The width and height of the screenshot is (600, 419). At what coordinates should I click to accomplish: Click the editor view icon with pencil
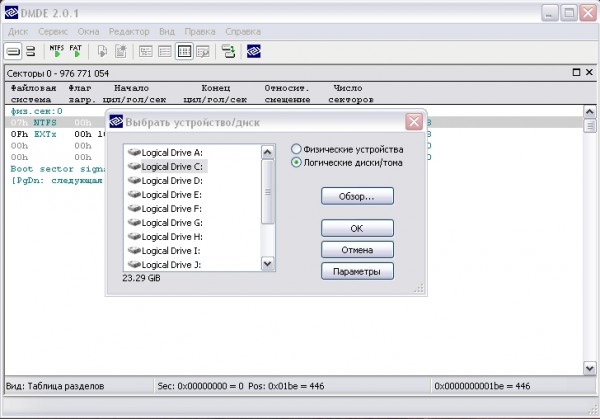[203, 51]
